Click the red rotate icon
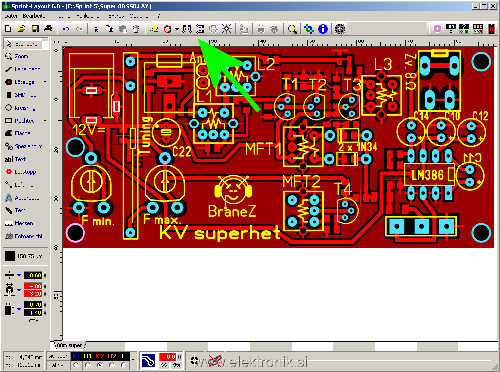The height and width of the screenshot is (372, 500). click(x=168, y=29)
